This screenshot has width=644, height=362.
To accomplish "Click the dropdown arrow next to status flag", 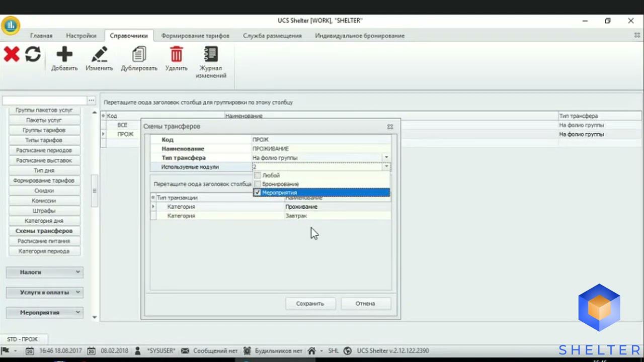I will coord(16,351).
